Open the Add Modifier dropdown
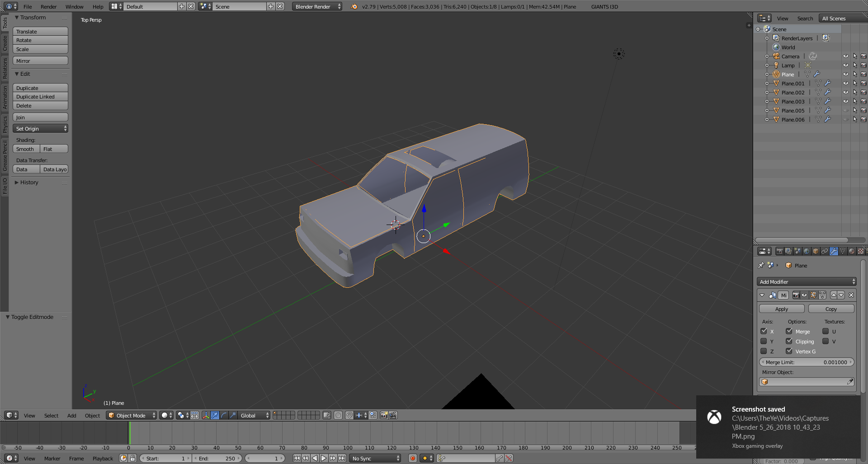Image resolution: width=868 pixels, height=464 pixels. click(x=807, y=281)
